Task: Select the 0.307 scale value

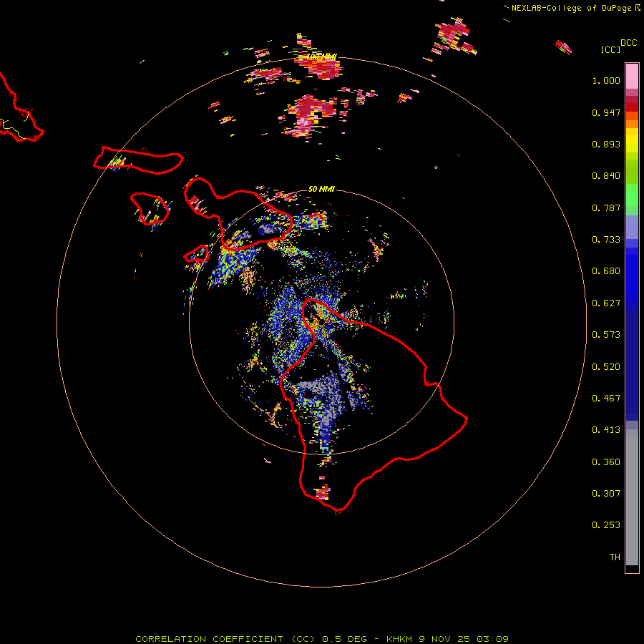Action: tap(606, 494)
